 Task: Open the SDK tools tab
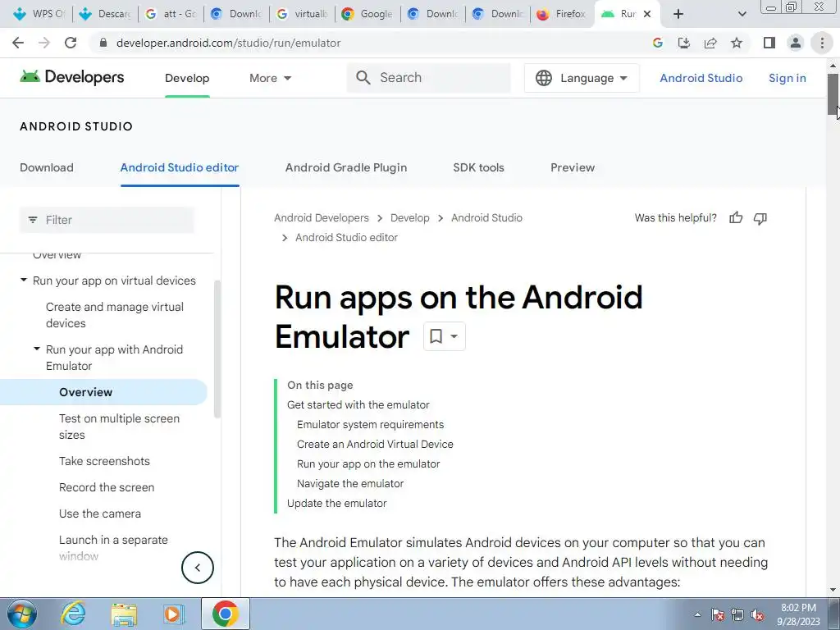[478, 167]
